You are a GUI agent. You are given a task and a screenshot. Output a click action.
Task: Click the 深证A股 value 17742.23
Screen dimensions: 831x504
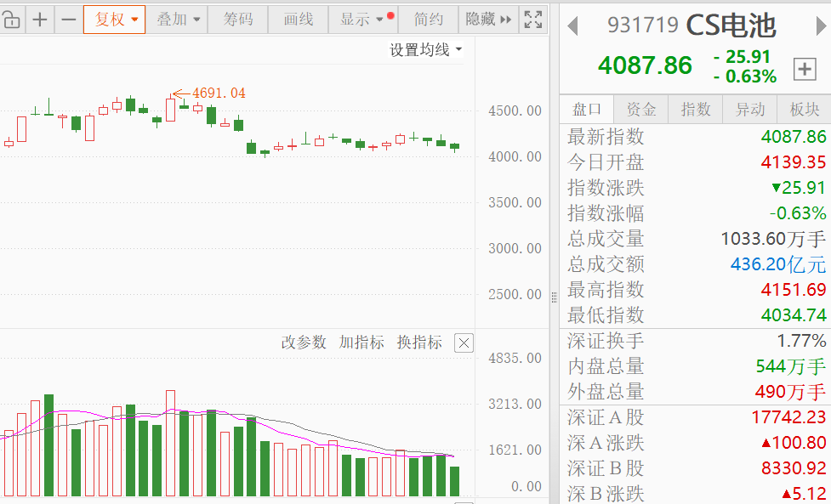tap(788, 417)
